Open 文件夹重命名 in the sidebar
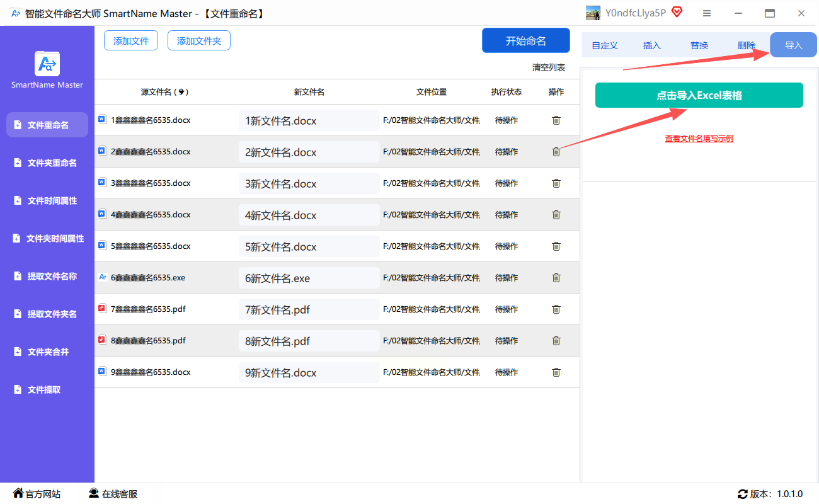Viewport: 819px width, 504px height. click(x=52, y=163)
